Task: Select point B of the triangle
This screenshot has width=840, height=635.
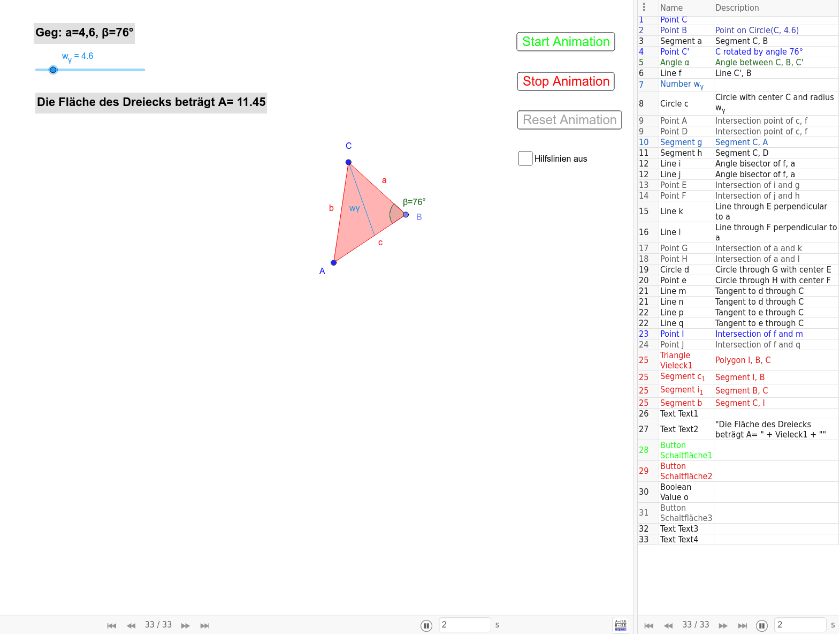Action: tap(406, 215)
